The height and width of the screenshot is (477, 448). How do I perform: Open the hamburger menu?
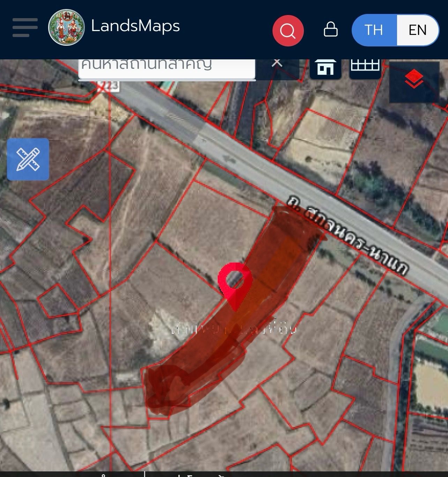point(25,28)
